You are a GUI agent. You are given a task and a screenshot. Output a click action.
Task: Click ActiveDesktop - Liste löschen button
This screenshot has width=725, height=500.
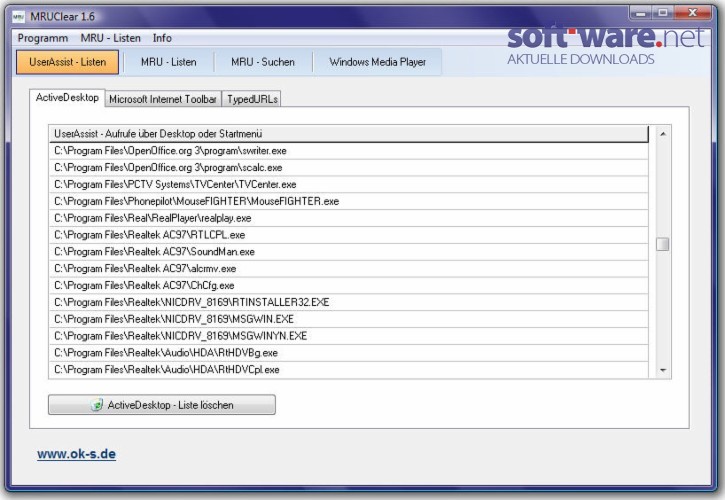(x=162, y=405)
